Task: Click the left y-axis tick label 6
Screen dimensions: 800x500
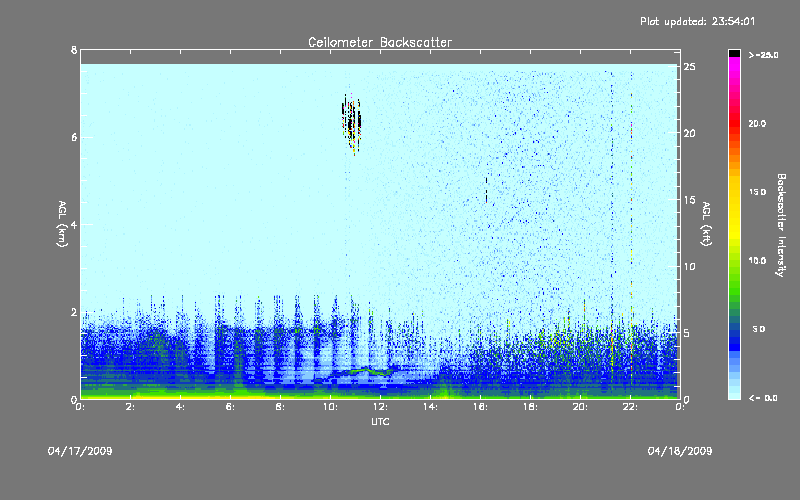Action: 74,137
